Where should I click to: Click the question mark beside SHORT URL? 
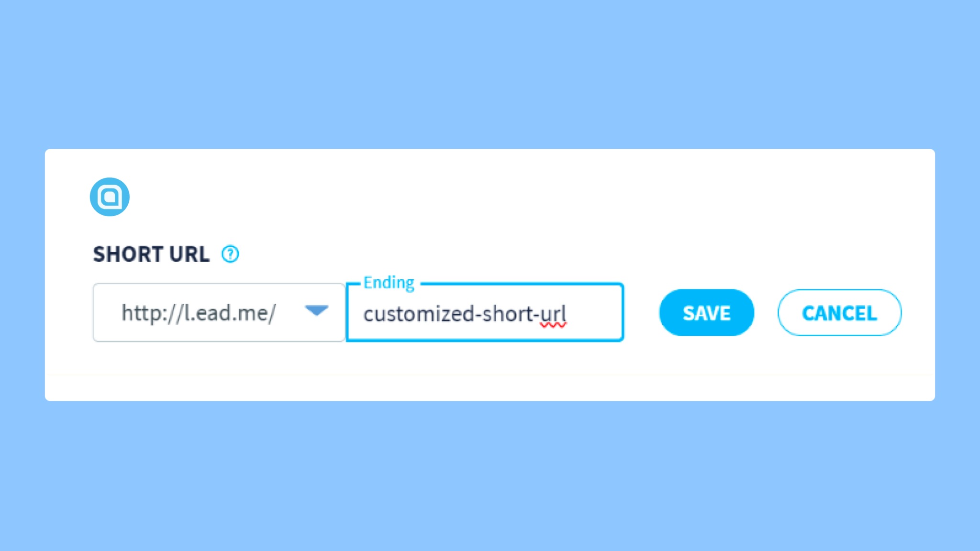click(231, 254)
